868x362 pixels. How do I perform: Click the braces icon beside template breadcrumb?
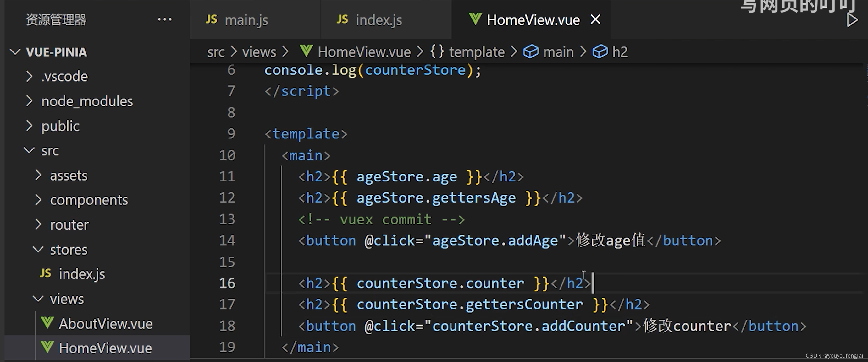click(x=437, y=51)
